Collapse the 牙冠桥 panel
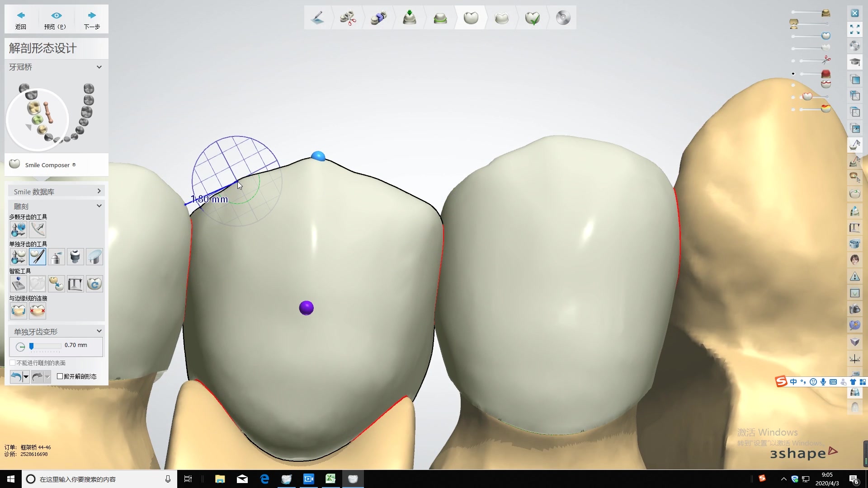The height and width of the screenshot is (488, 868). (99, 67)
